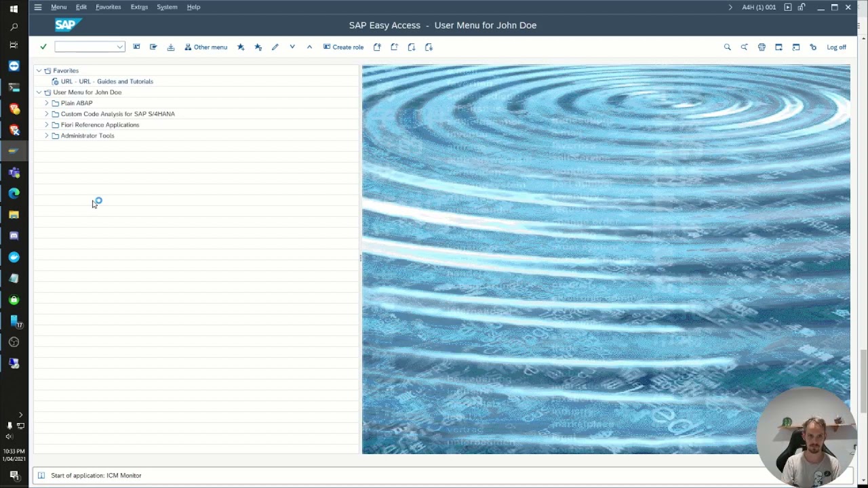Click the Delete Favorites star icon

coord(258,47)
